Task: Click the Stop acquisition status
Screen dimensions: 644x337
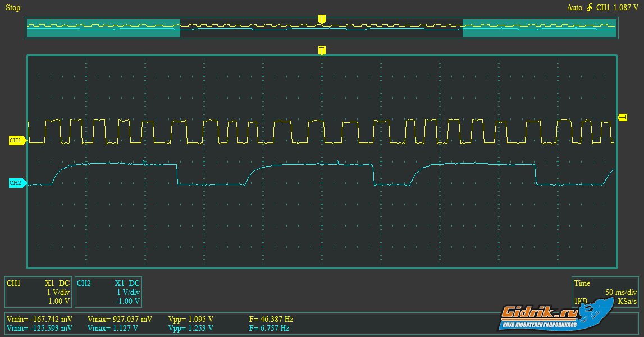Action: (x=13, y=8)
